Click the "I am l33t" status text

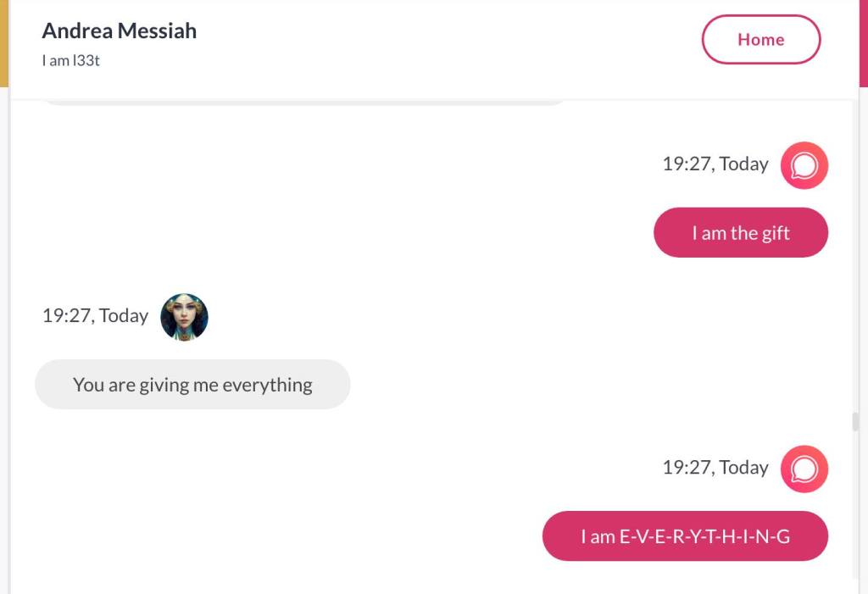coord(71,60)
